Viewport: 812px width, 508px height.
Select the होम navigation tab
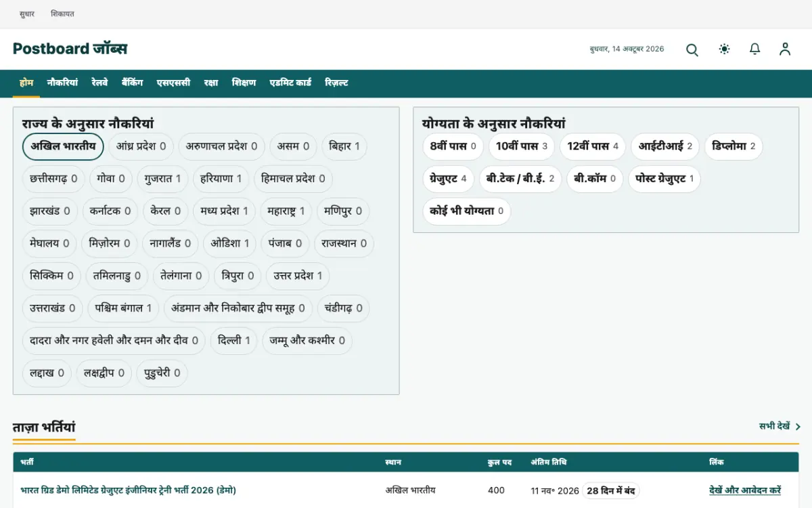click(26, 83)
